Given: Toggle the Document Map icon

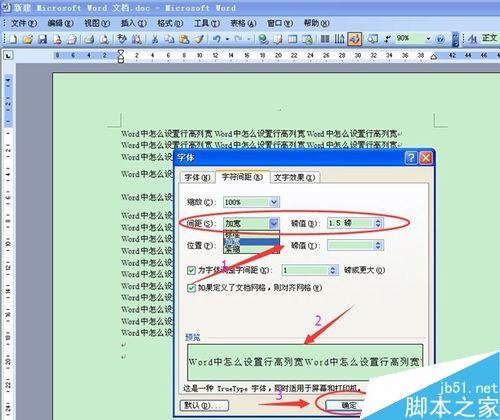Looking at the screenshot, I should point(372,39).
